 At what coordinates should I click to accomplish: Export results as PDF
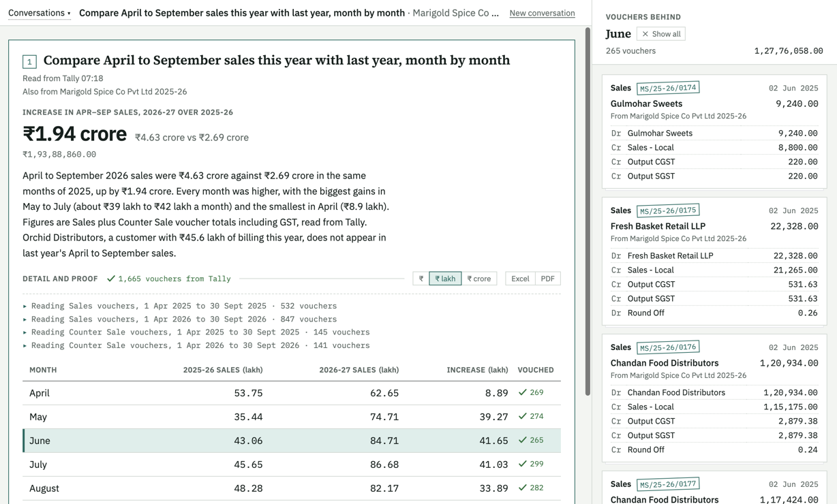(547, 279)
